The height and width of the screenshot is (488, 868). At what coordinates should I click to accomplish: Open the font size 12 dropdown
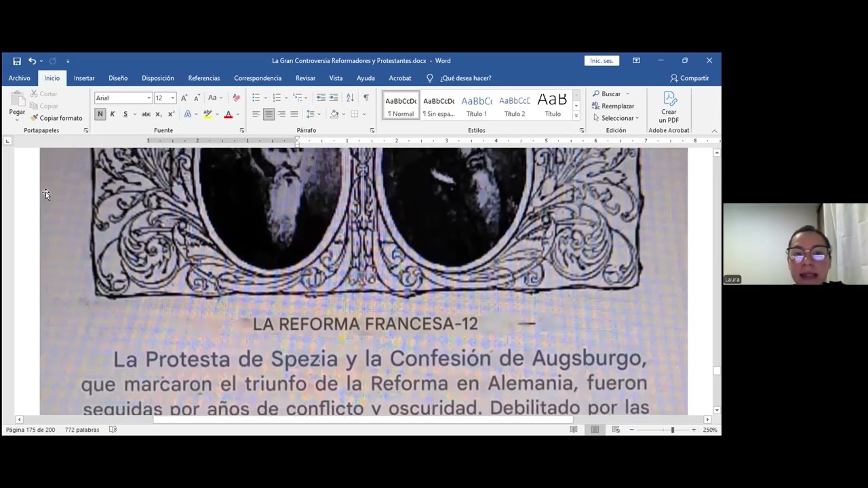[172, 98]
